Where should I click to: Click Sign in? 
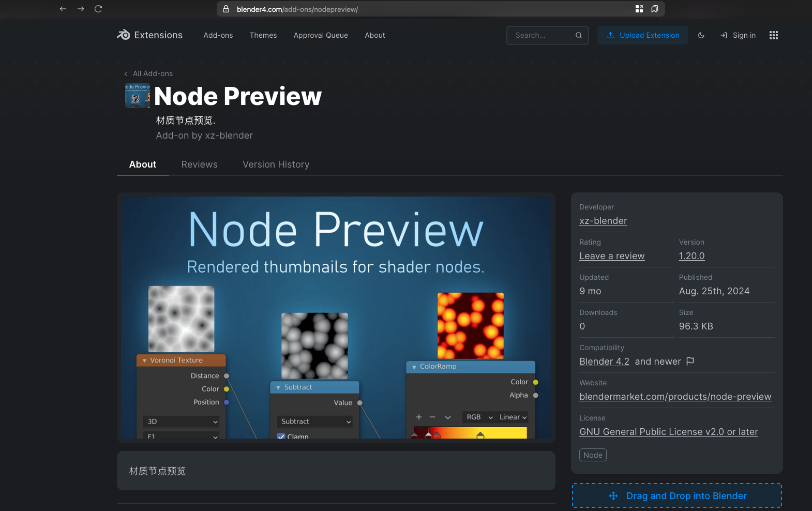738,35
